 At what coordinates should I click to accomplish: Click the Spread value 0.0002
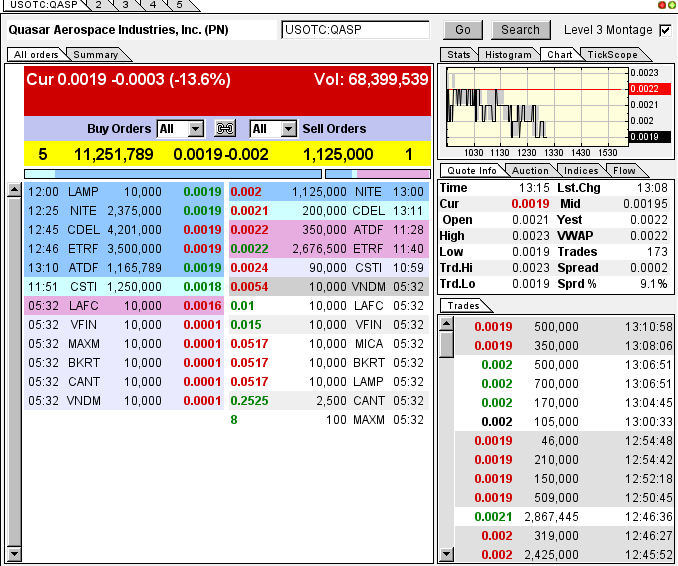click(x=649, y=268)
